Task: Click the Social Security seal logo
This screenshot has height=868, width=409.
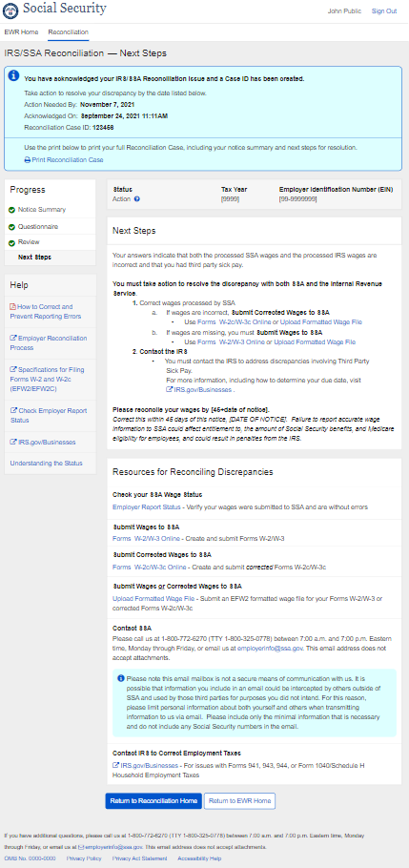Action: (x=11, y=10)
